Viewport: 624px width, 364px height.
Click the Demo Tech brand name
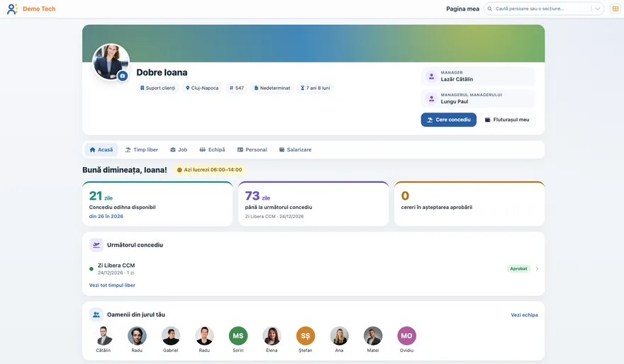click(x=39, y=8)
